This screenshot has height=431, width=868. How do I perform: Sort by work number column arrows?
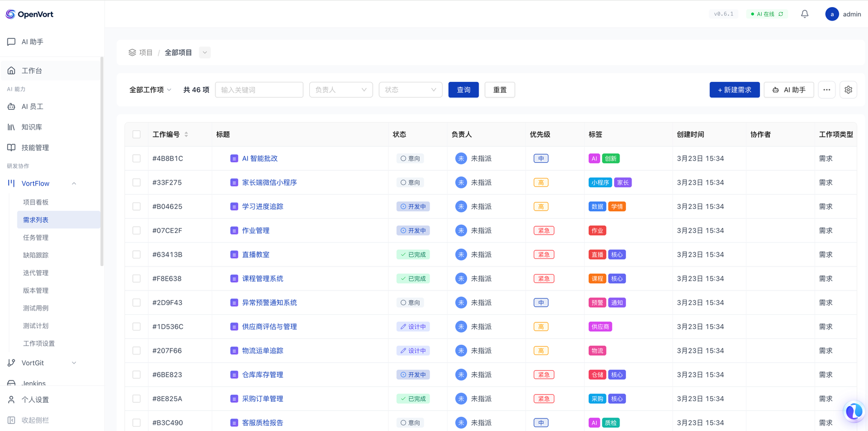coord(186,135)
